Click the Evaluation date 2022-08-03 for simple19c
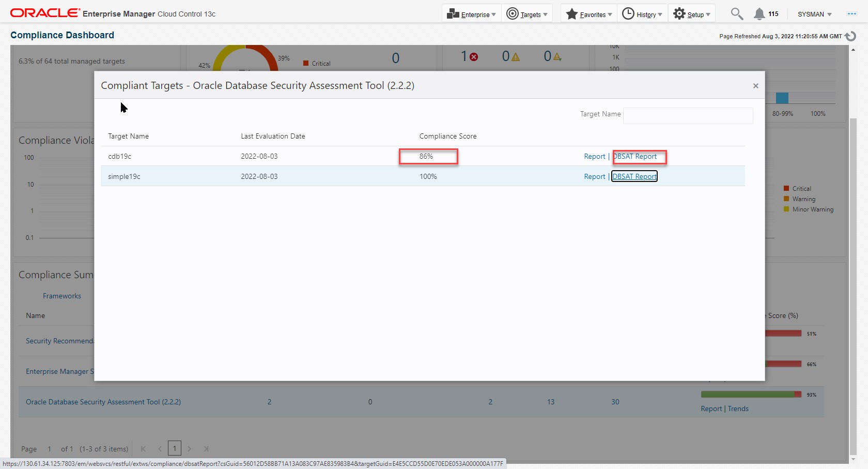The image size is (868, 469). (259, 176)
